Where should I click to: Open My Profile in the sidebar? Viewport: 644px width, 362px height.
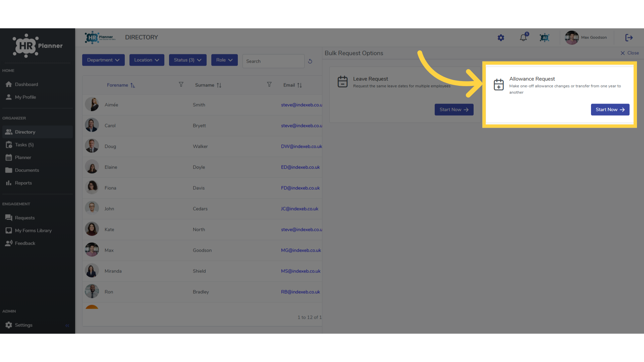click(x=37, y=97)
